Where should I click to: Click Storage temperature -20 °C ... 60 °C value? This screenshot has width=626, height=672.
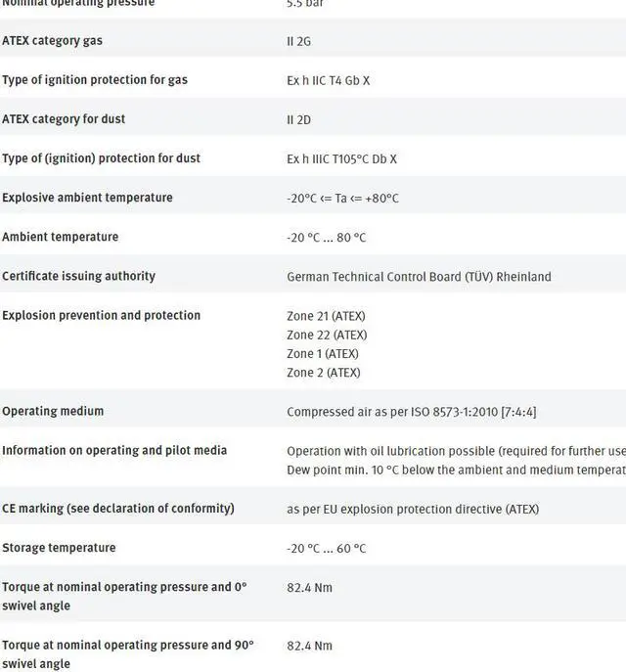[x=327, y=549]
